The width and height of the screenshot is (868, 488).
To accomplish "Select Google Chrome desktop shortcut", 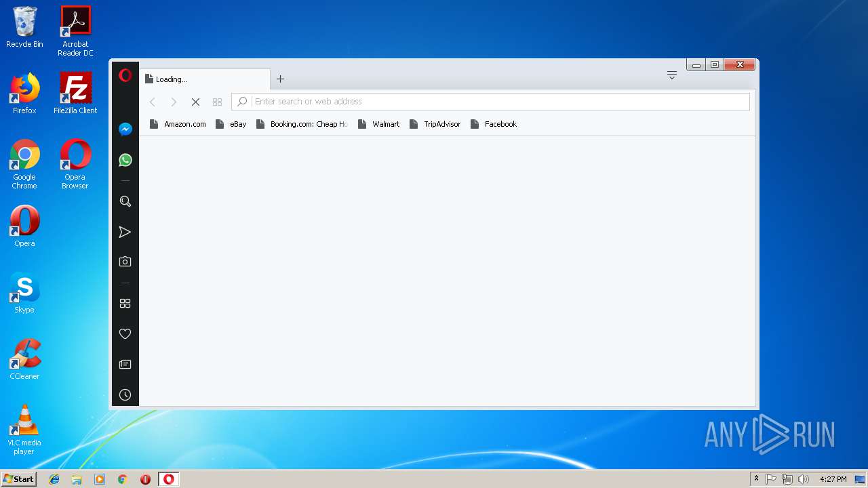I will (24, 165).
